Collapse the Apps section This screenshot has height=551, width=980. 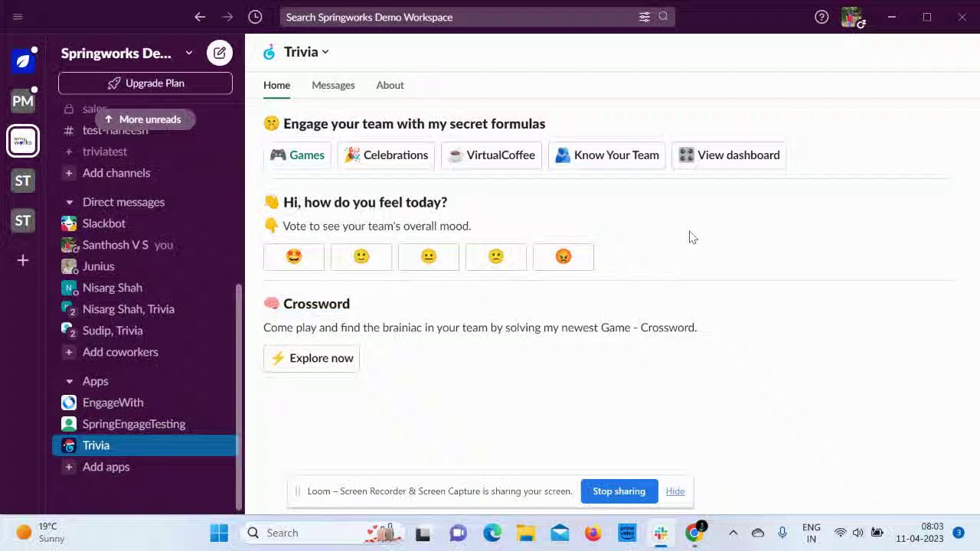69,381
